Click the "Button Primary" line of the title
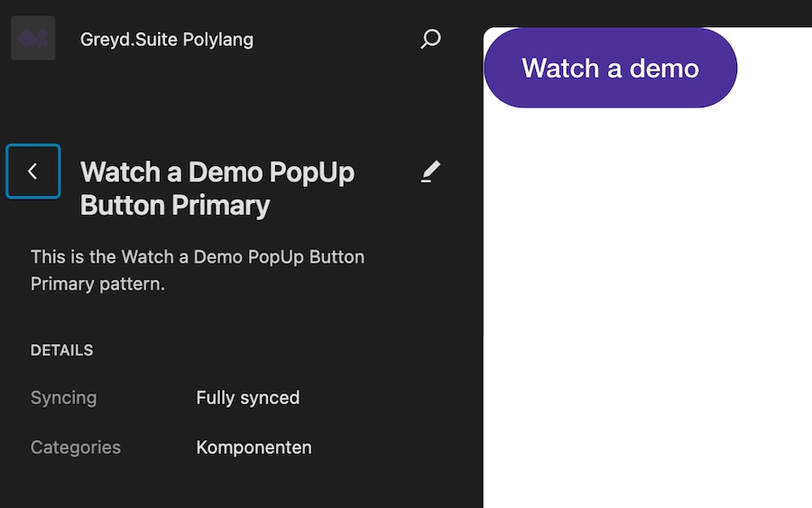Viewport: 812px width, 508px height. [175, 205]
